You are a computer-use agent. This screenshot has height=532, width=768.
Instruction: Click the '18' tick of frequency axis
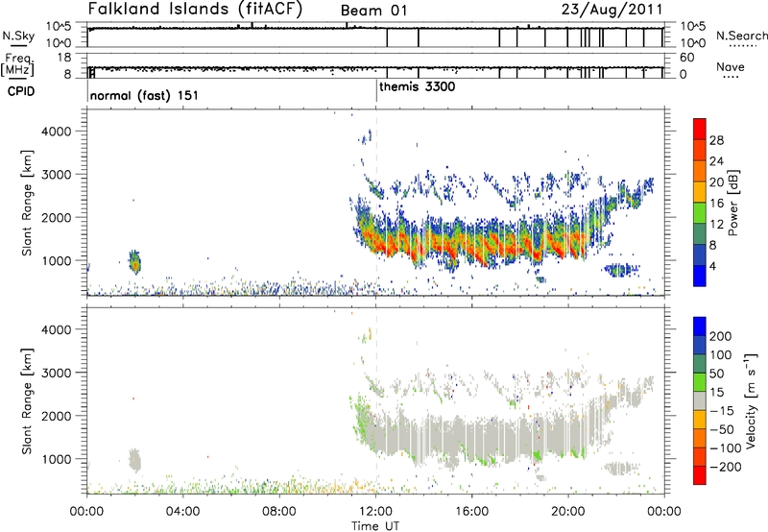coord(64,58)
